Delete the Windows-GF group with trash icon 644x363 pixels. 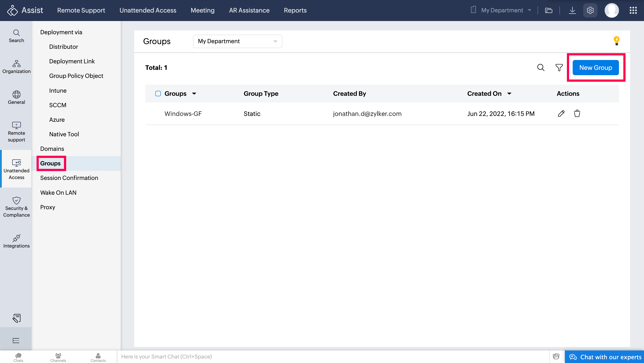point(577,114)
